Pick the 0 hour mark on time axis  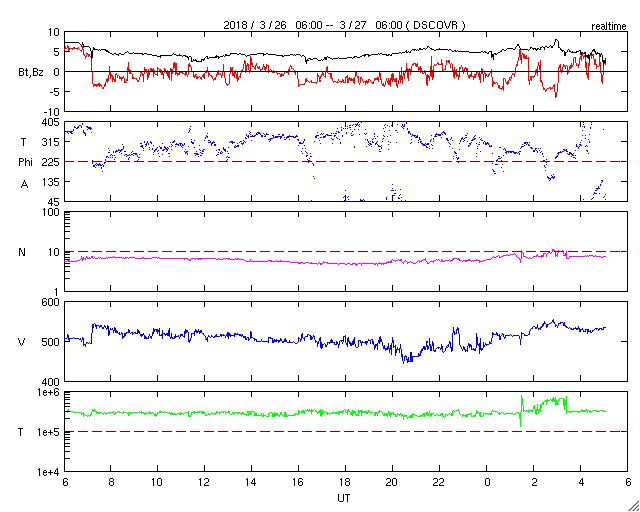[x=487, y=482]
